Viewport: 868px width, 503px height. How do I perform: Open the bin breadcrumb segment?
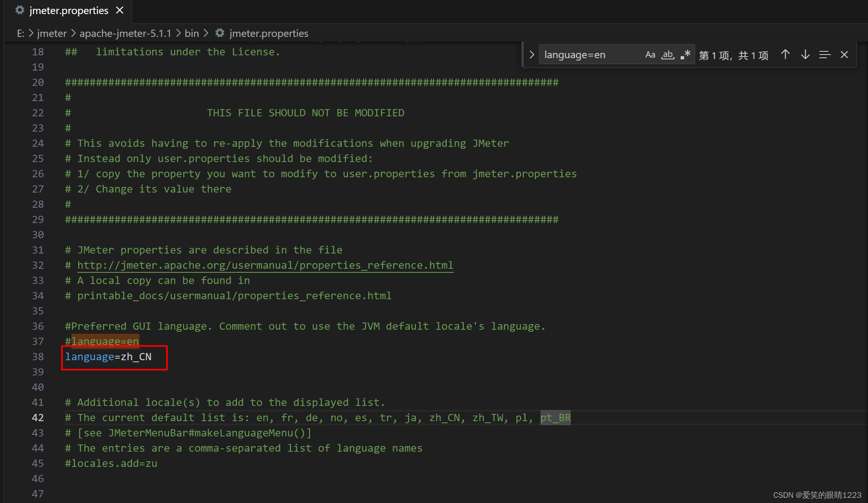coord(192,33)
